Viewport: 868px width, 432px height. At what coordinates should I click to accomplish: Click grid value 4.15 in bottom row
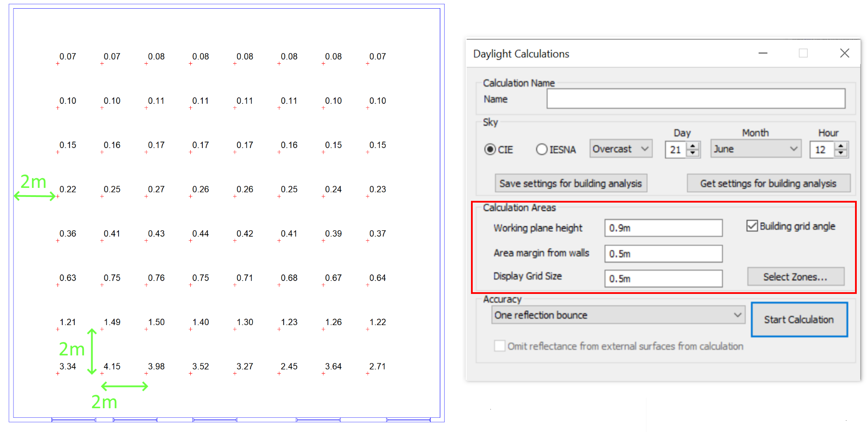[x=112, y=367]
